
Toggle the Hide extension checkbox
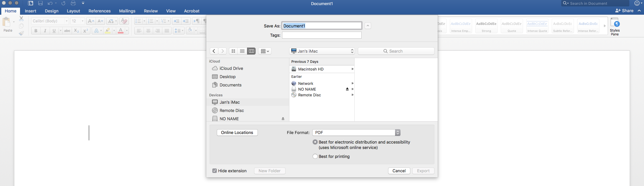(x=215, y=171)
